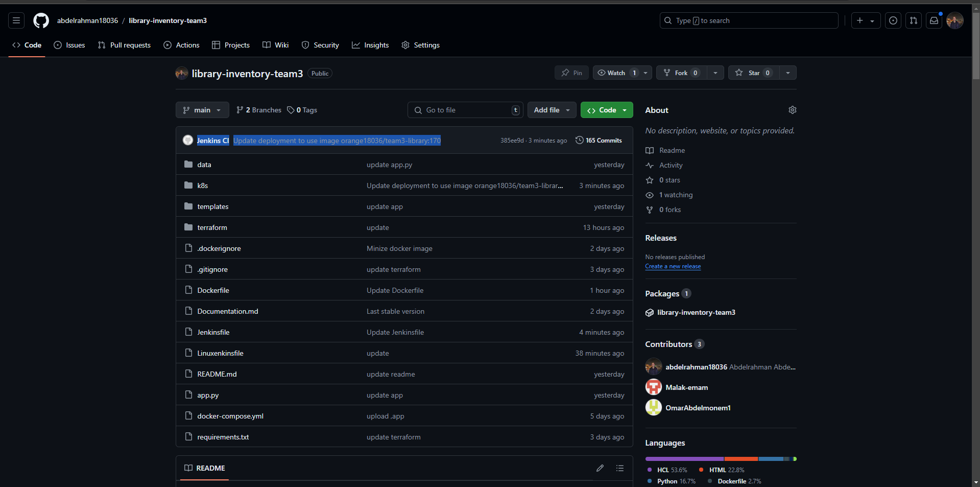
Task: Click the page vertical scrollbar thumb
Action: tap(976, 45)
